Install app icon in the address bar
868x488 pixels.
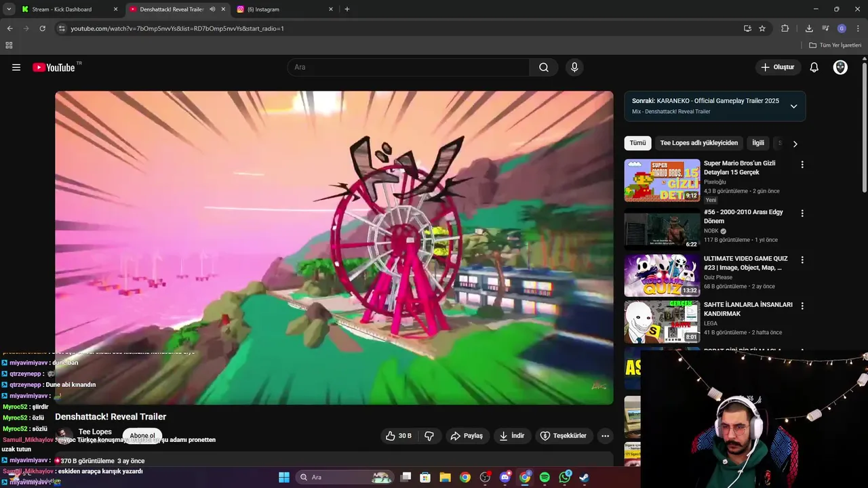coord(747,28)
